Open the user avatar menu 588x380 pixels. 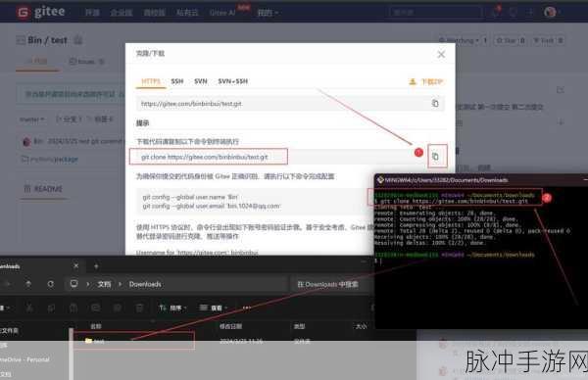(550, 12)
